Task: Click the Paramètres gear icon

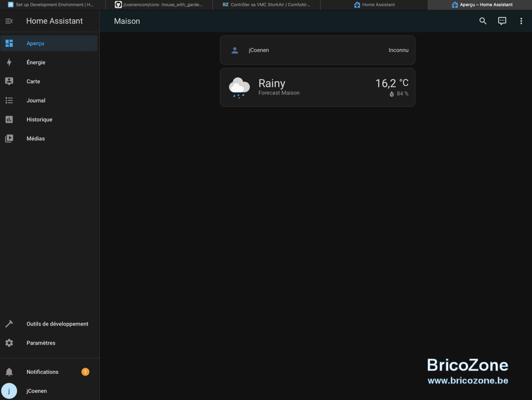Action: click(9, 343)
